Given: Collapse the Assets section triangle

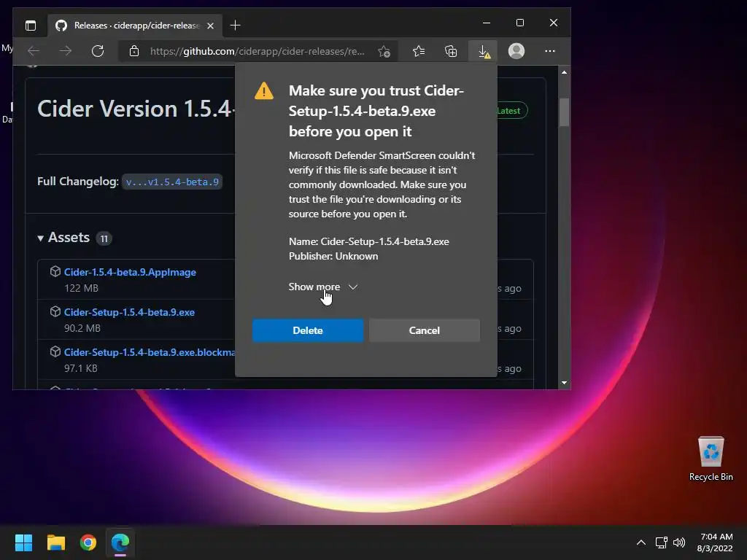Looking at the screenshot, I should 41,238.
